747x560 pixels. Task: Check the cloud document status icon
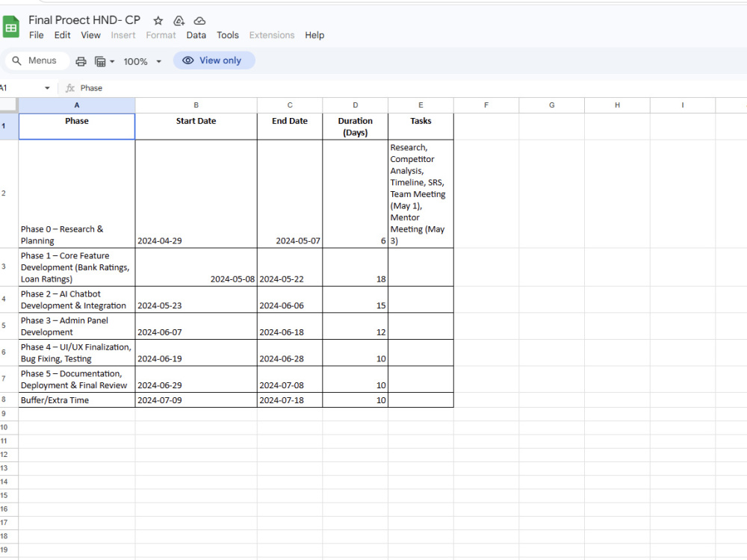199,20
